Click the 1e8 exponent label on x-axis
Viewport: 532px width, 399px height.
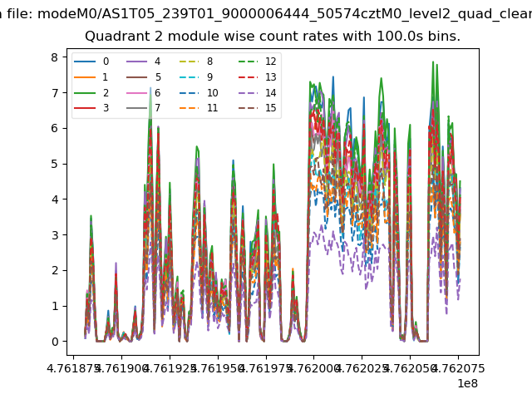[466, 383]
